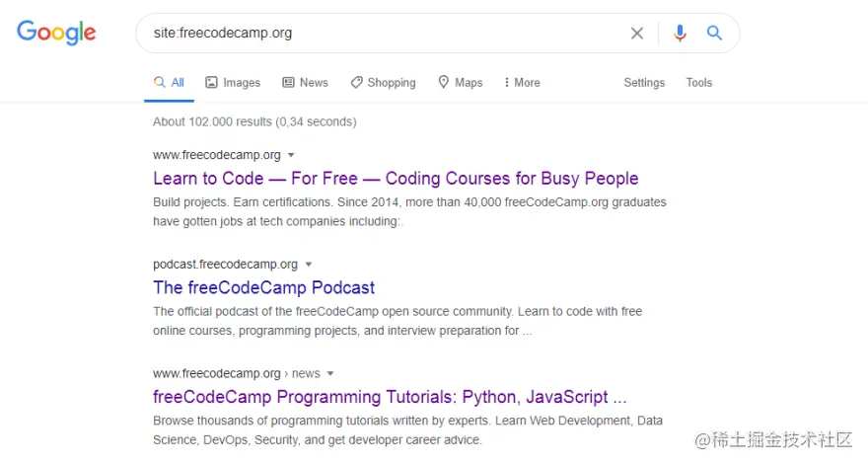Open the Maps tab
Image resolution: width=868 pixels, height=465 pixels.
point(461,83)
